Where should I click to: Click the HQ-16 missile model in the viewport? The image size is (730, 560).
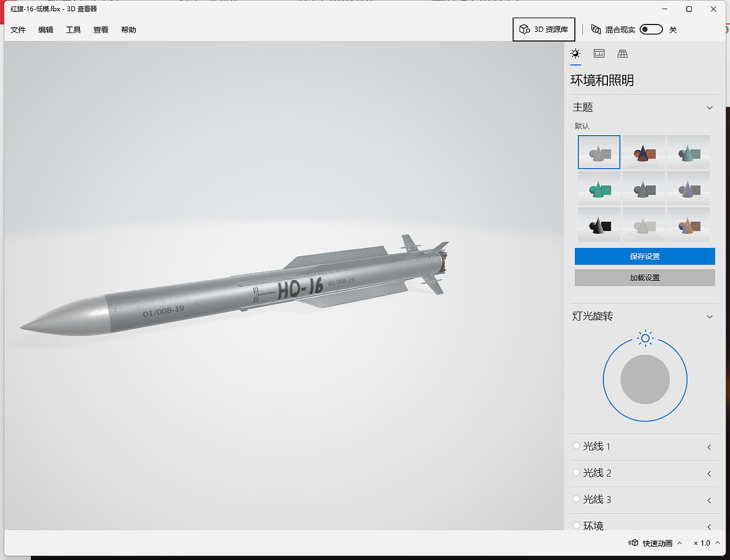pos(234,289)
